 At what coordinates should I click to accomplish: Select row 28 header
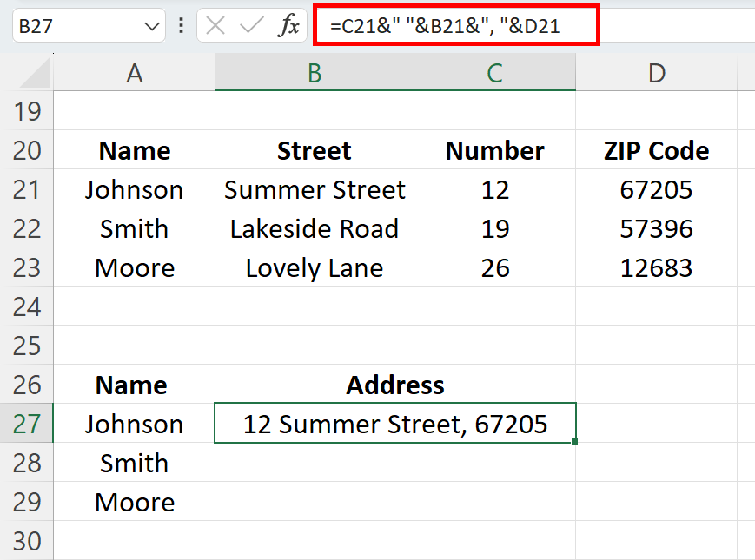click(27, 463)
